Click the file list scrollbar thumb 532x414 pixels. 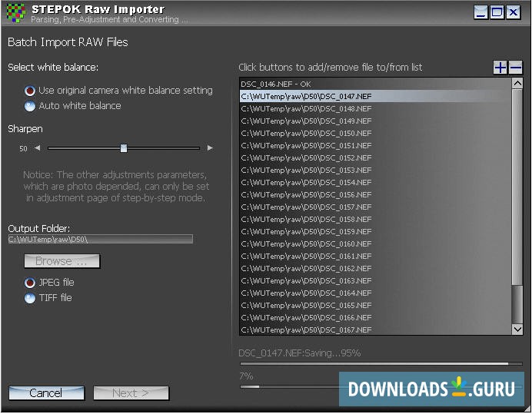tap(517, 187)
